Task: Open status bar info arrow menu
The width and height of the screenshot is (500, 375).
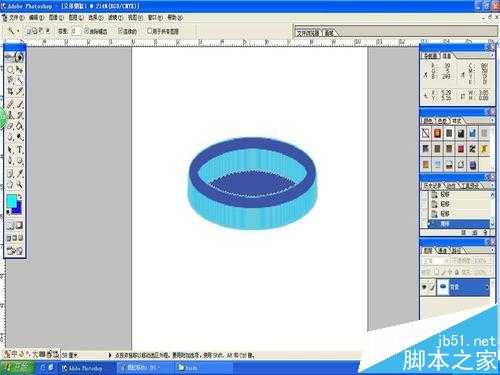Action: [110, 355]
